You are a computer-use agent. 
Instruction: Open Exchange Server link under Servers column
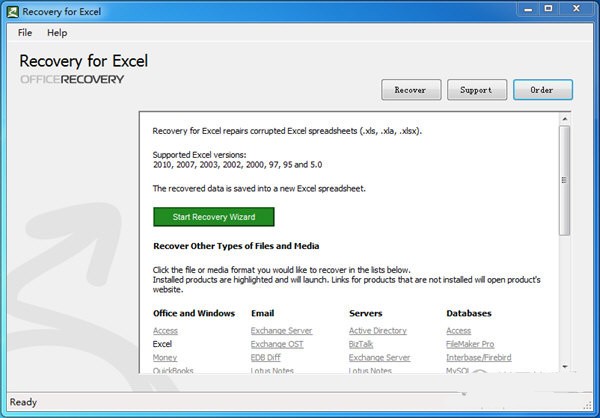379,357
